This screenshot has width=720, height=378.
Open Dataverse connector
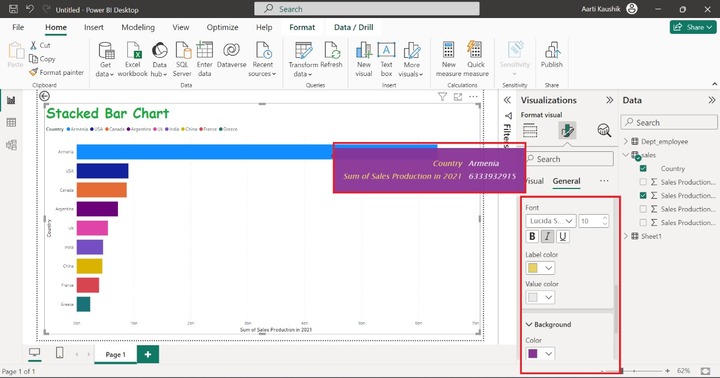231,55
